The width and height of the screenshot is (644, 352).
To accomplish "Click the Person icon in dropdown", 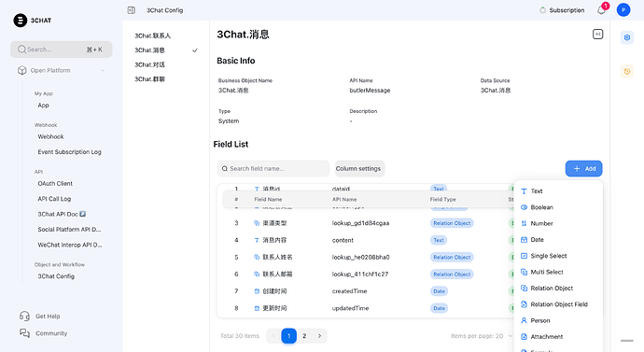I will (524, 320).
